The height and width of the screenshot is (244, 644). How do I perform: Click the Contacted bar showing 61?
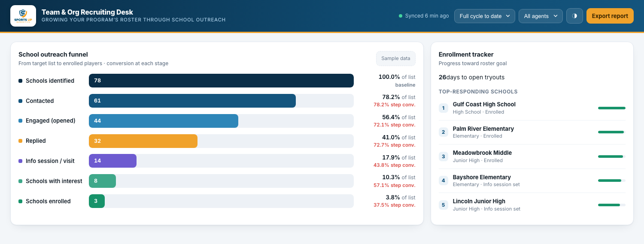click(192, 101)
